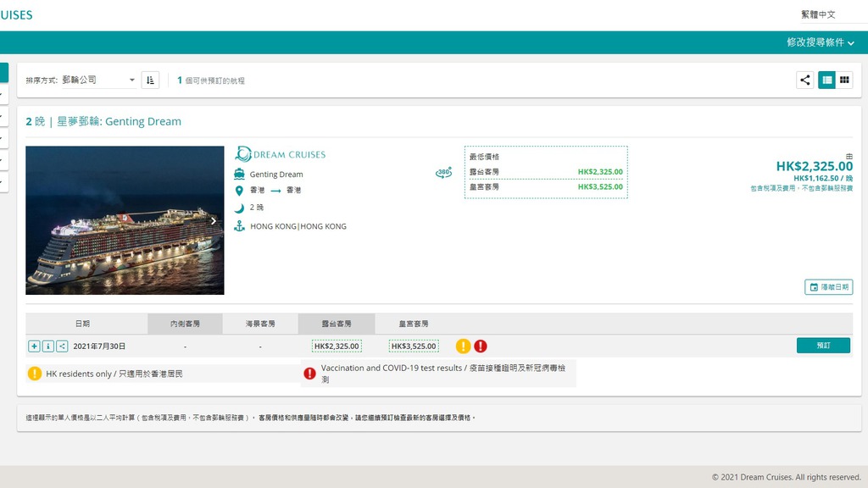Viewport: 868px width, 488px height.
Task: Click the moon icon beside 2 晚
Action: [x=239, y=208]
